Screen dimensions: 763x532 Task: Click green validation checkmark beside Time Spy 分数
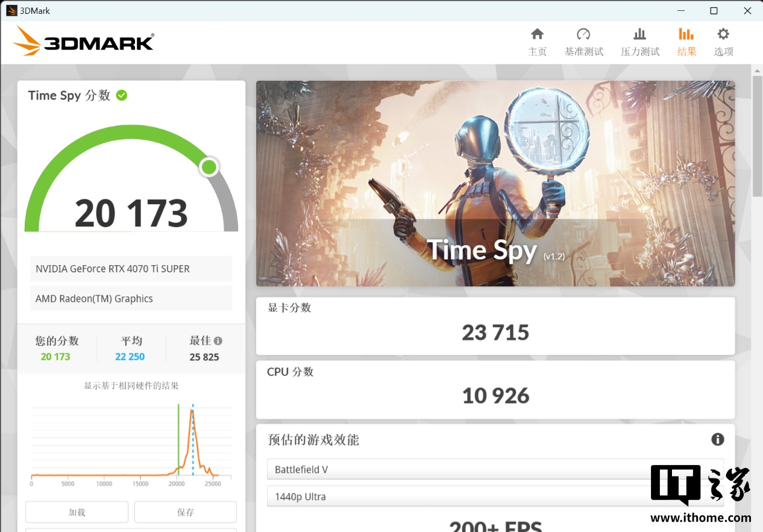[122, 95]
